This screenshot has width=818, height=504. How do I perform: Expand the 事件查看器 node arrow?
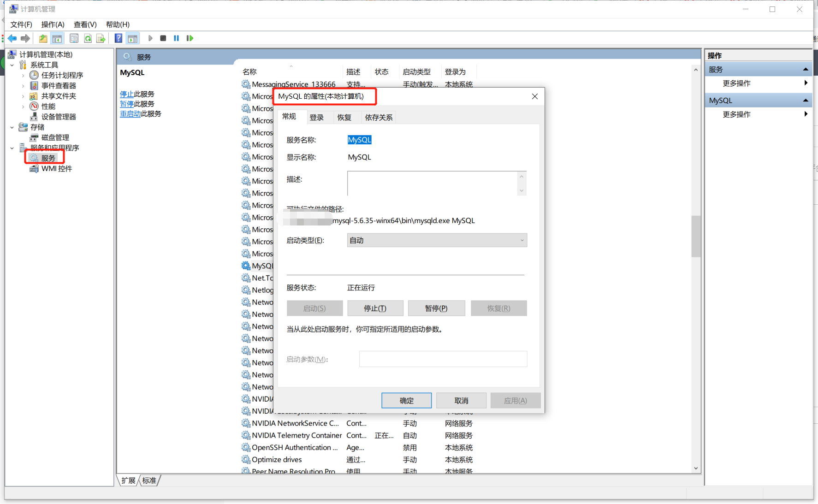pos(23,86)
